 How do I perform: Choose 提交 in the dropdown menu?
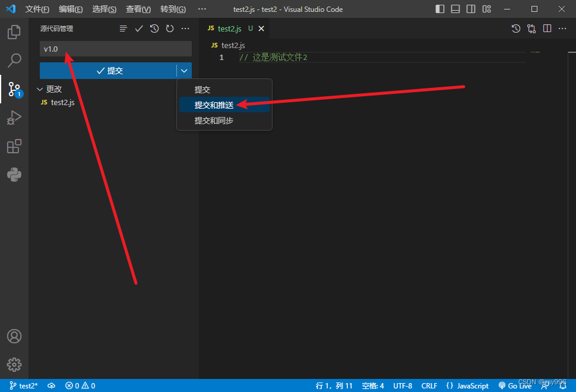tap(224, 89)
